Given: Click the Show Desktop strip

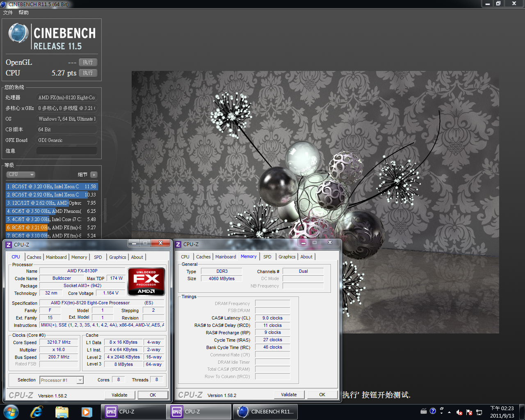Looking at the screenshot, I should point(522,412).
